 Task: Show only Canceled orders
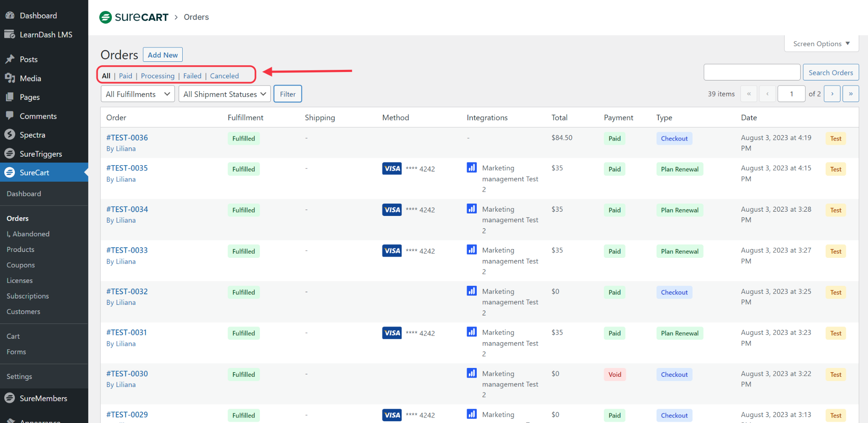[224, 76]
